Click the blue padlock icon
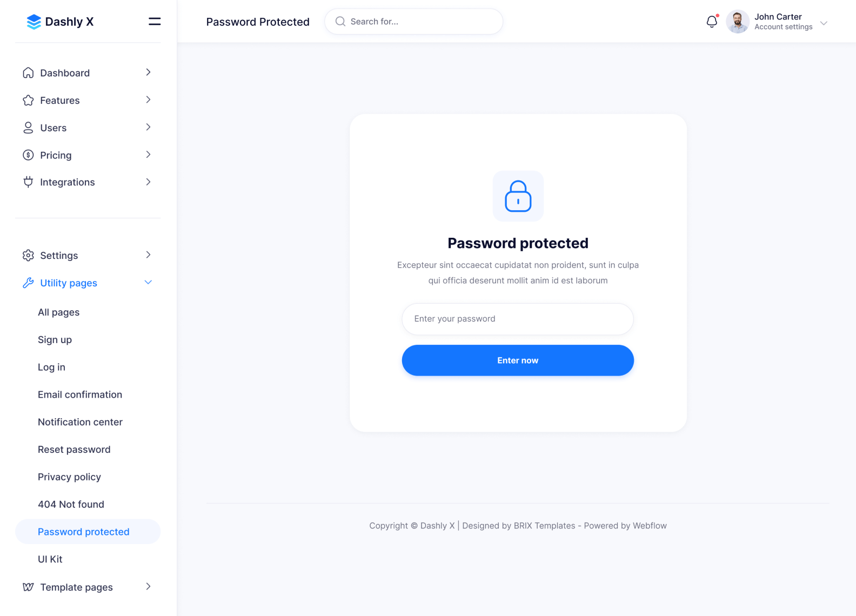 click(518, 196)
